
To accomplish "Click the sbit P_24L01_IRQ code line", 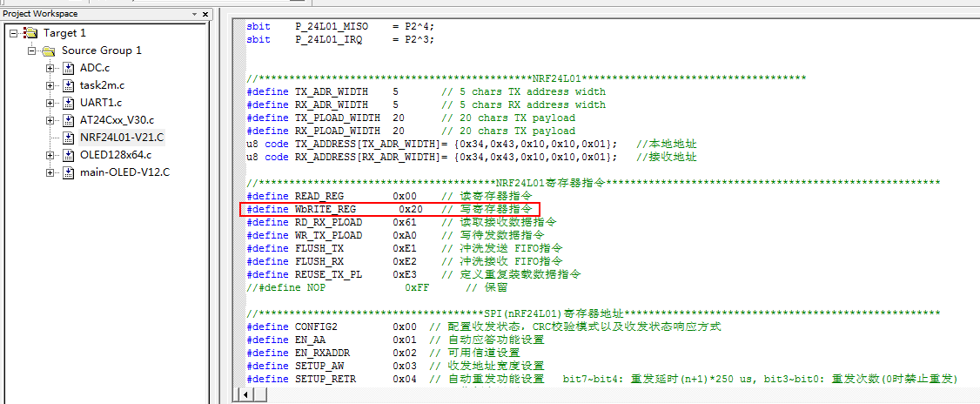I will pos(340,39).
